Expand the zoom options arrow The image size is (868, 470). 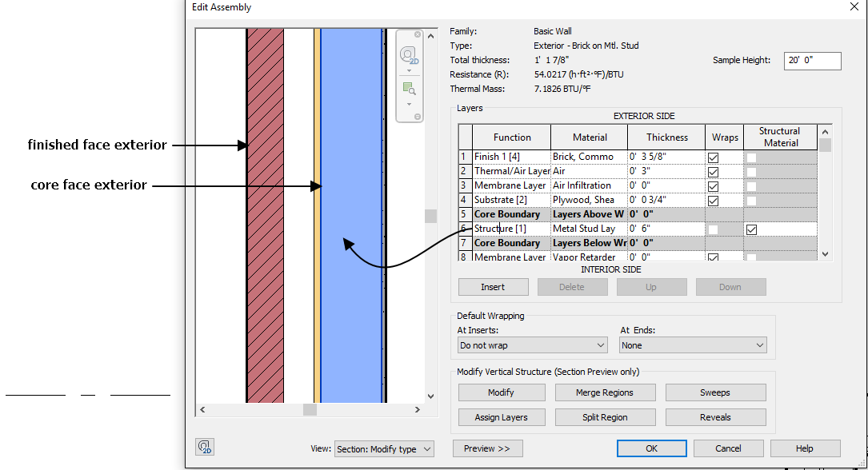tap(409, 104)
